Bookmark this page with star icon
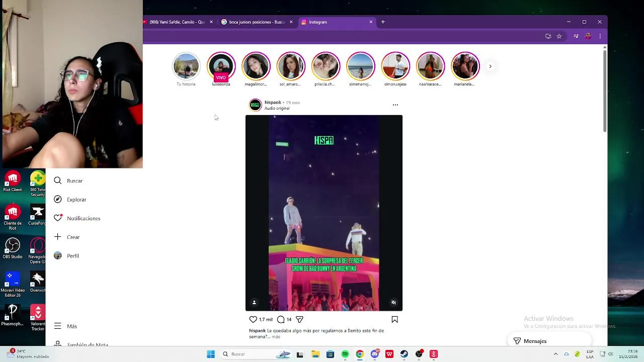 coord(559,36)
